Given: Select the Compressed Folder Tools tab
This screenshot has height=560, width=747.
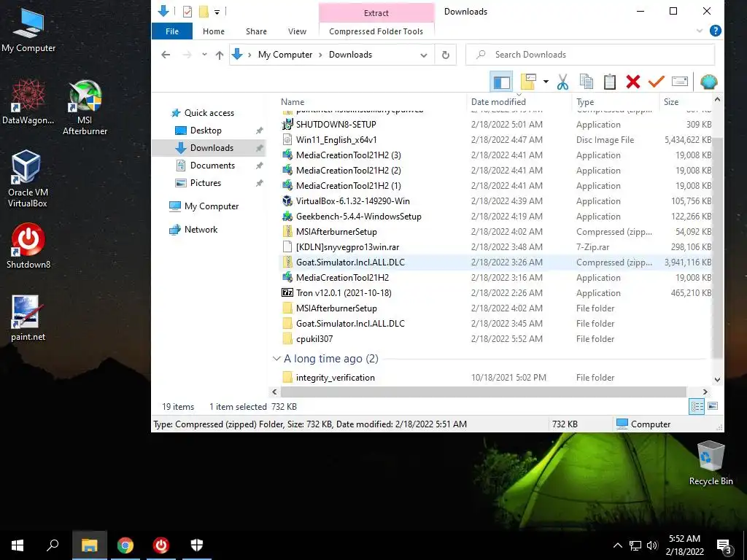Looking at the screenshot, I should coord(376,31).
